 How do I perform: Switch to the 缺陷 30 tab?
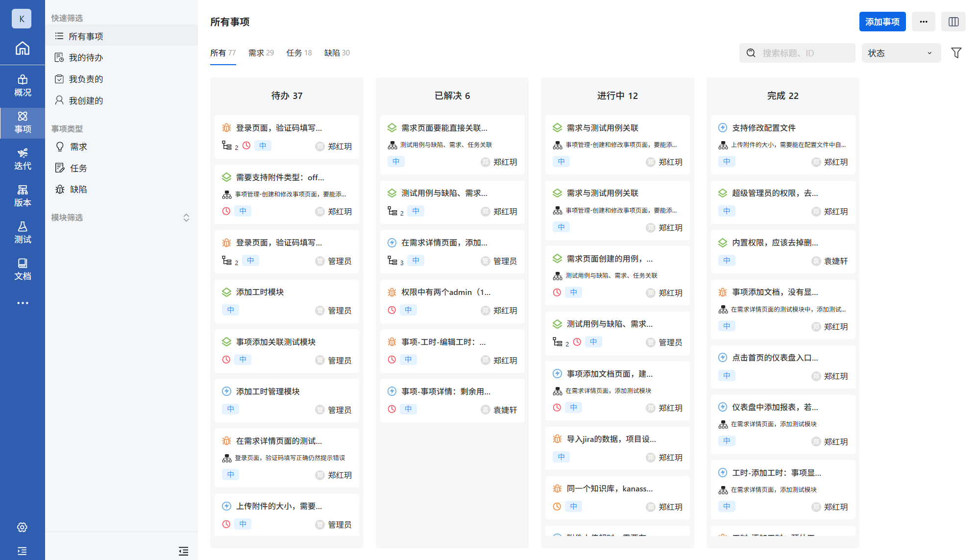click(x=337, y=53)
